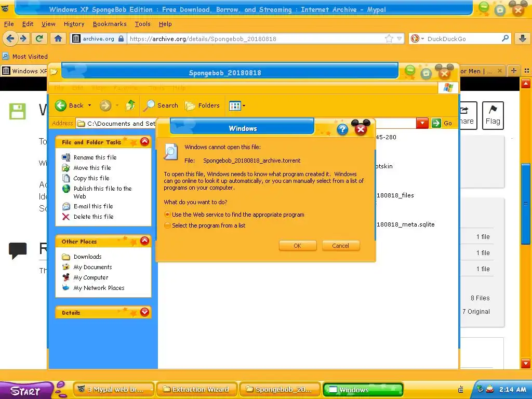Screen dimensions: 532x399
Task: Collapse Other Places panel
Action: pos(144,241)
